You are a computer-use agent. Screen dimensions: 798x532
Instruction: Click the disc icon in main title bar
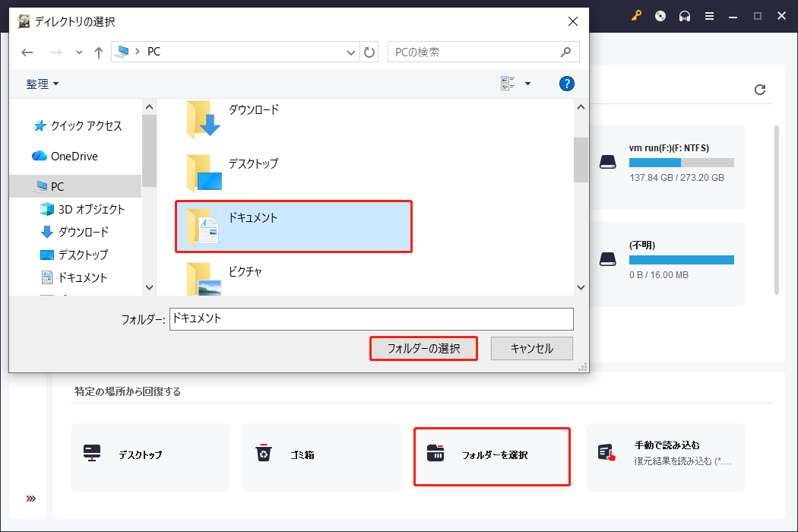point(660,16)
